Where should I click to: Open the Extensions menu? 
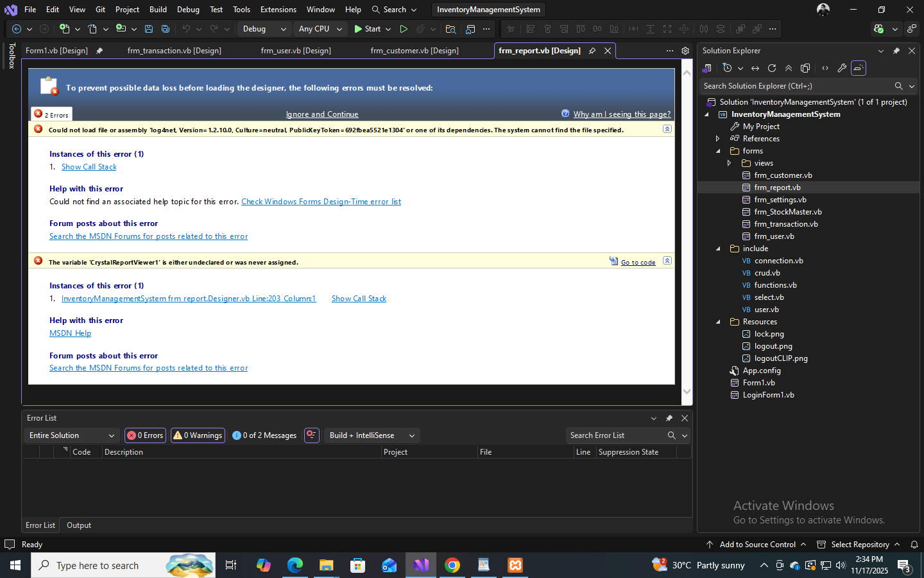pos(278,10)
